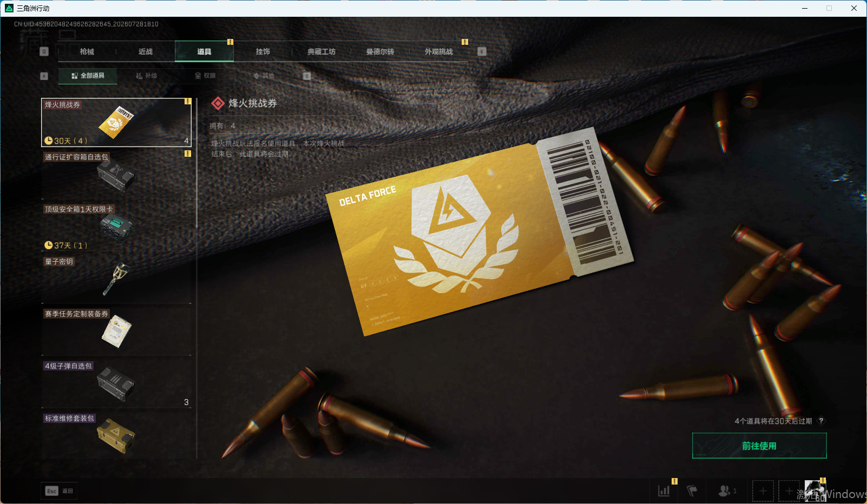Open the 挂饰 tab
Screen dimensions: 867x504
263,52
